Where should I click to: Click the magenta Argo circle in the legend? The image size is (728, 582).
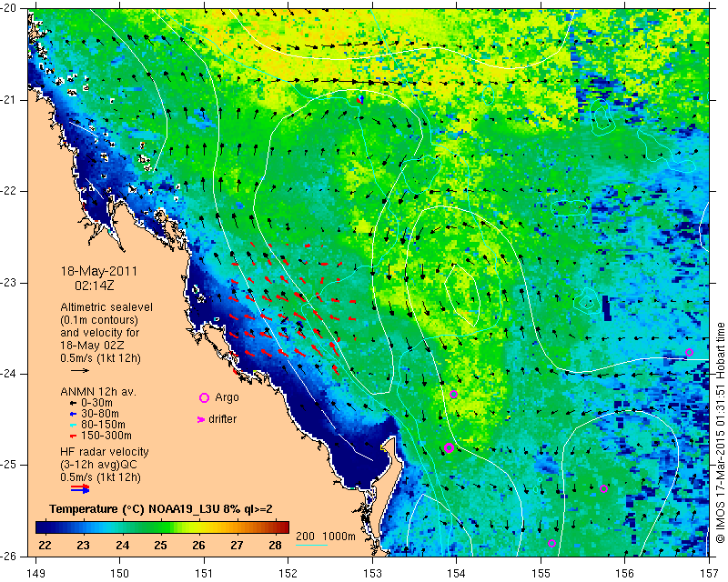pos(204,397)
